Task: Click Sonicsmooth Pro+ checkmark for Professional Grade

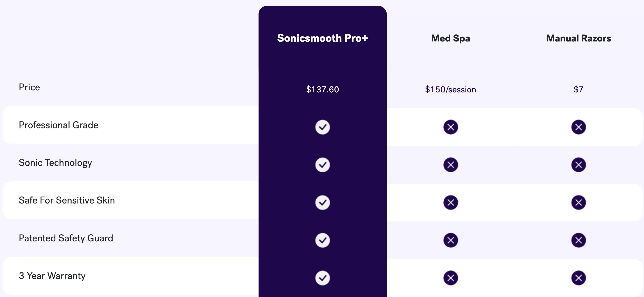Action: pyautogui.click(x=322, y=127)
